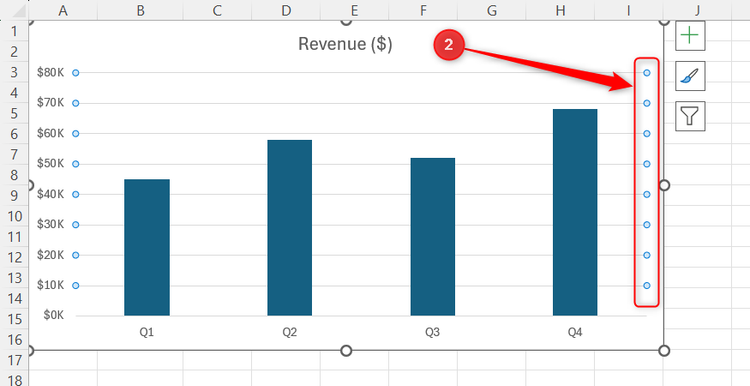Select column A header
The height and width of the screenshot is (386, 750).
point(63,10)
